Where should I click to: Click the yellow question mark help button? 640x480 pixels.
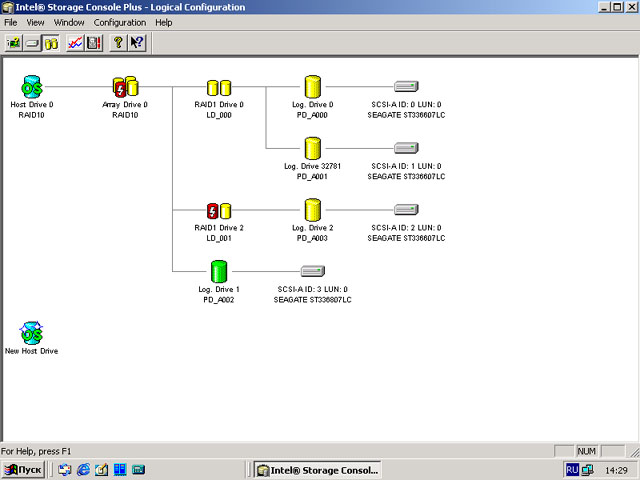118,43
